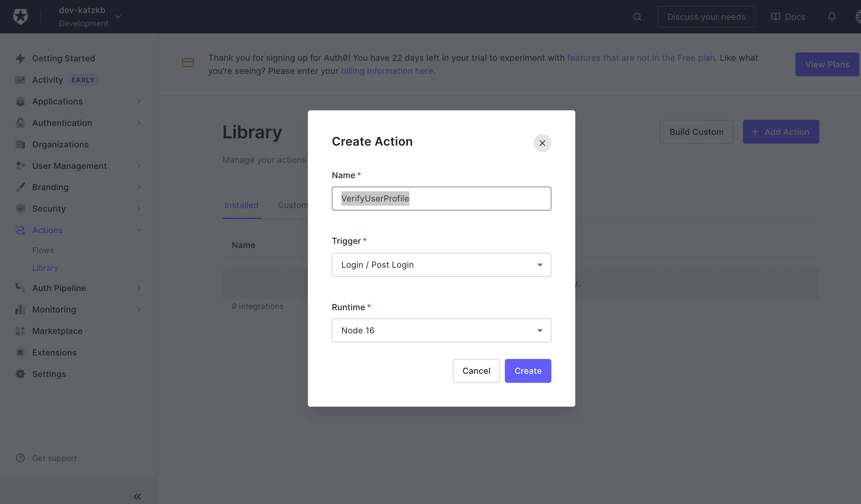Open Flows under Actions
861x504 pixels.
pyautogui.click(x=43, y=250)
